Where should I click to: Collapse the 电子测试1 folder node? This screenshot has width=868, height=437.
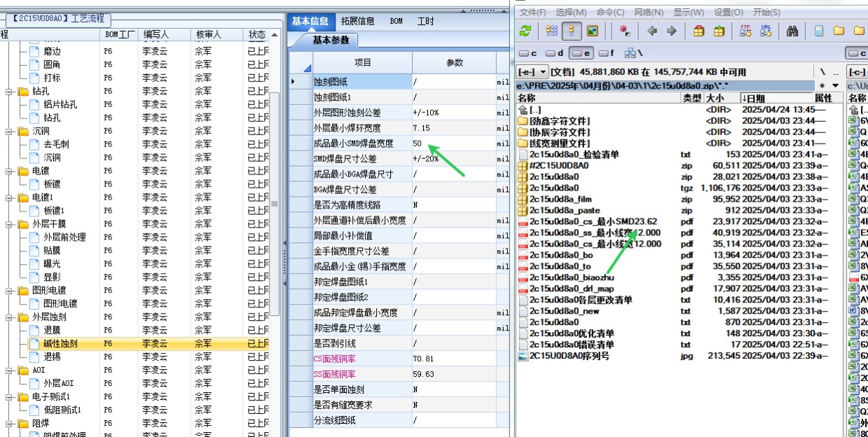(9, 397)
